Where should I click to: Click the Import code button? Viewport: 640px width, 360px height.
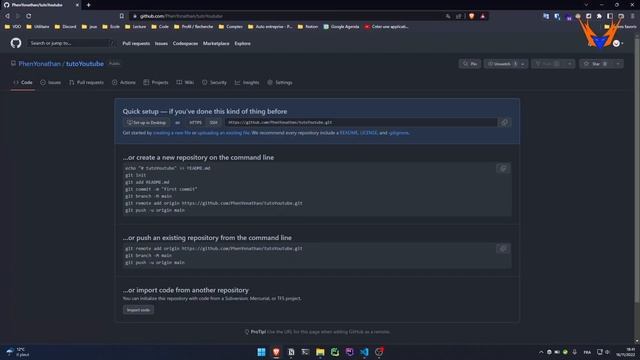click(x=138, y=310)
